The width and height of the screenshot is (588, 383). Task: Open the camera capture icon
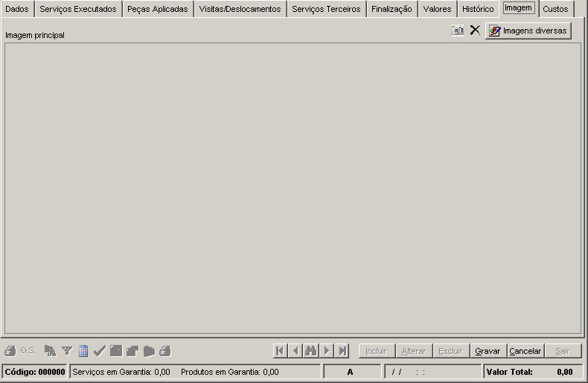pyautogui.click(x=458, y=30)
